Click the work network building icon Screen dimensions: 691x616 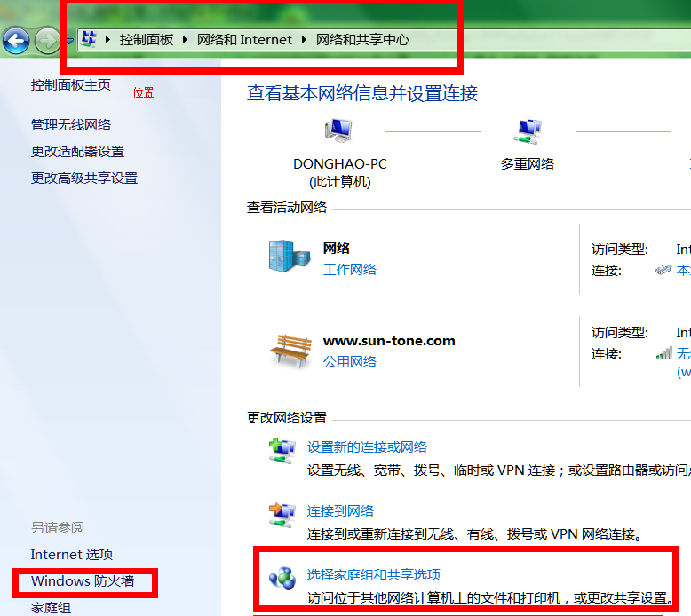tap(290, 256)
